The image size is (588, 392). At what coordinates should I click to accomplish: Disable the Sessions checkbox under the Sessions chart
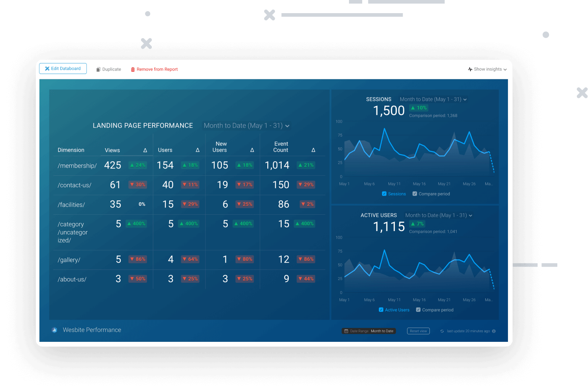pos(384,194)
